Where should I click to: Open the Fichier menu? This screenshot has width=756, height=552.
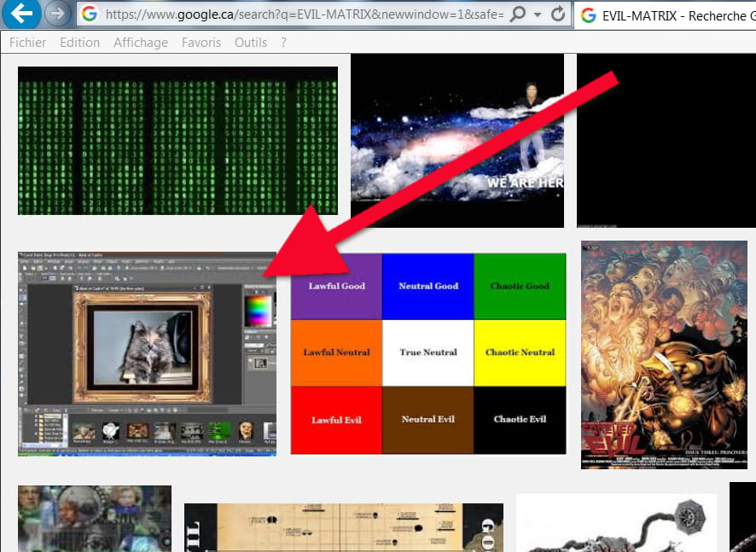point(28,42)
